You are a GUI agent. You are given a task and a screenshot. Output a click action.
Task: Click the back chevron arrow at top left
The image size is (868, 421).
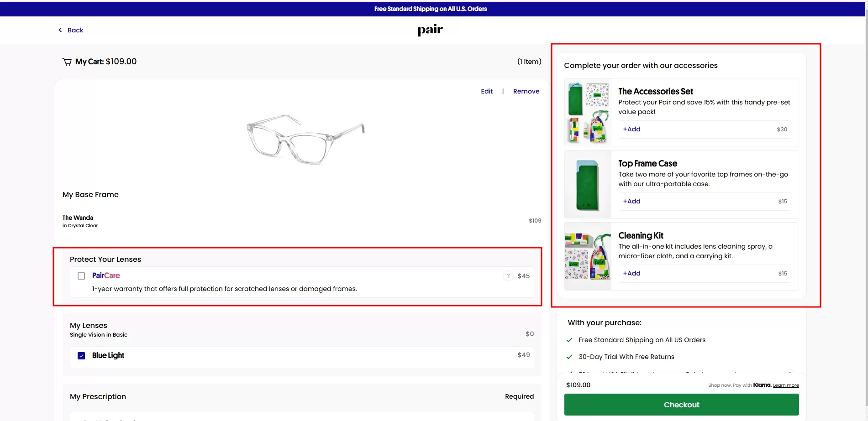click(60, 30)
